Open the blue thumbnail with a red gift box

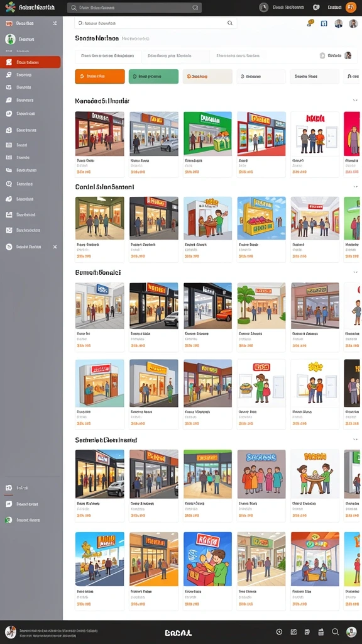coord(207,559)
